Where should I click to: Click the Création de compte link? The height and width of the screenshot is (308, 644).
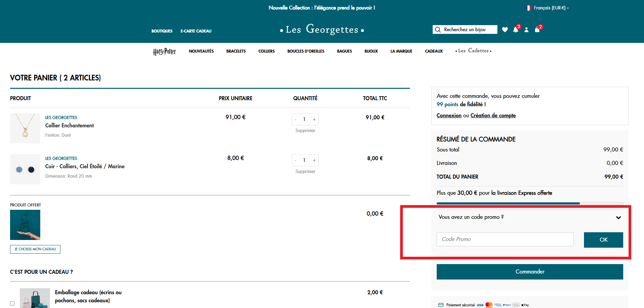point(493,115)
